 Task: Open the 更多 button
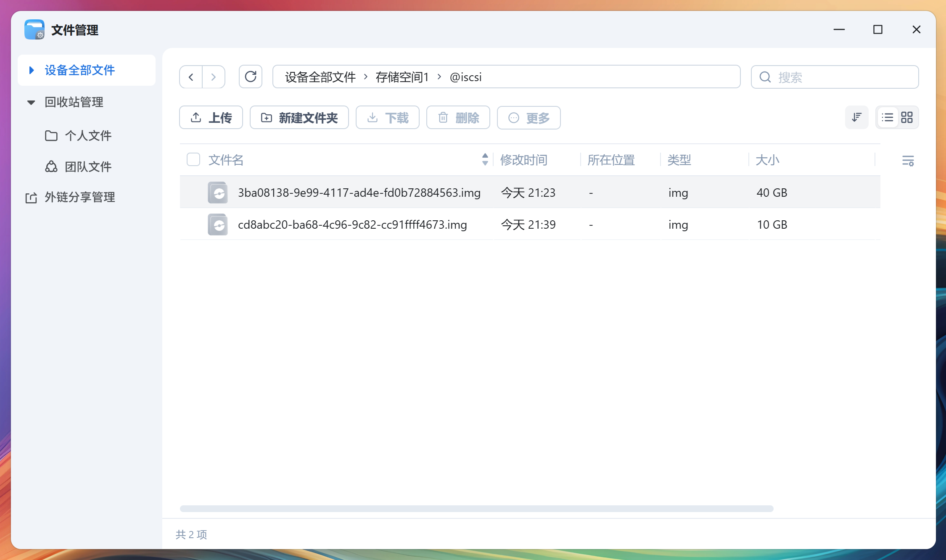click(x=529, y=118)
